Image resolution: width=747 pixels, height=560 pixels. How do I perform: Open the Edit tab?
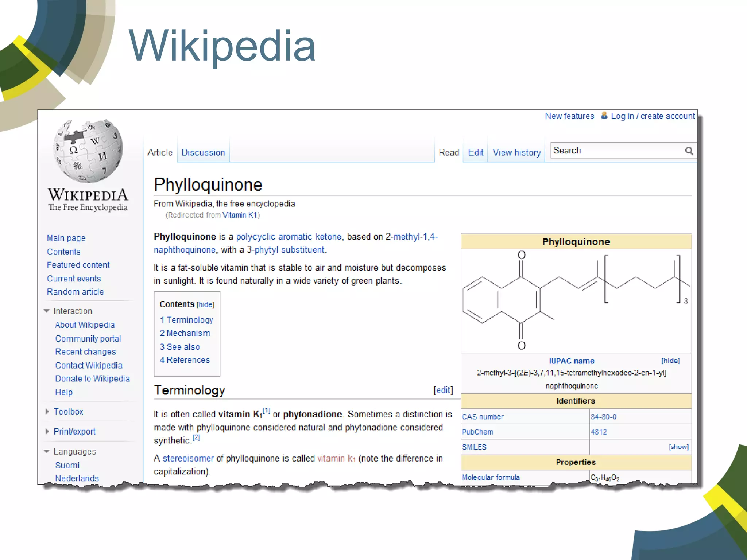tap(476, 152)
